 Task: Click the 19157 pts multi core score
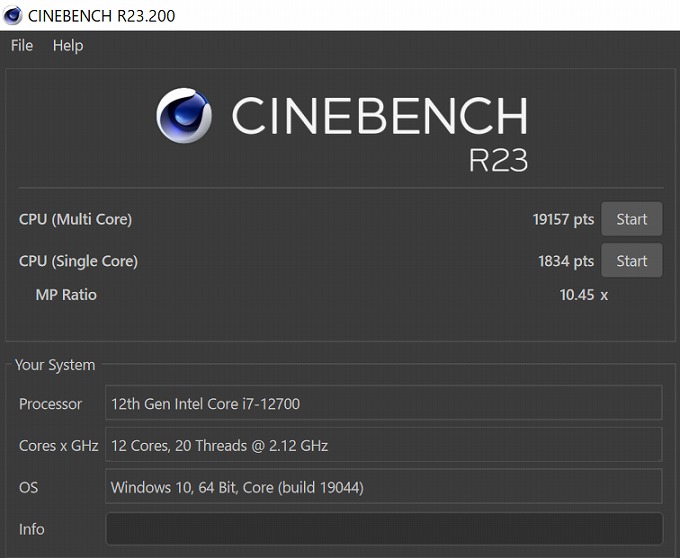pos(563,219)
